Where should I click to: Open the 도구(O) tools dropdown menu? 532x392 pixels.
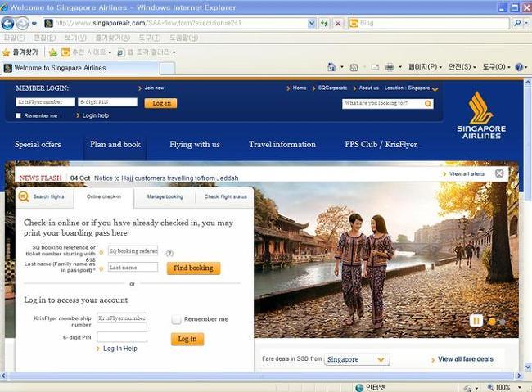pos(496,67)
